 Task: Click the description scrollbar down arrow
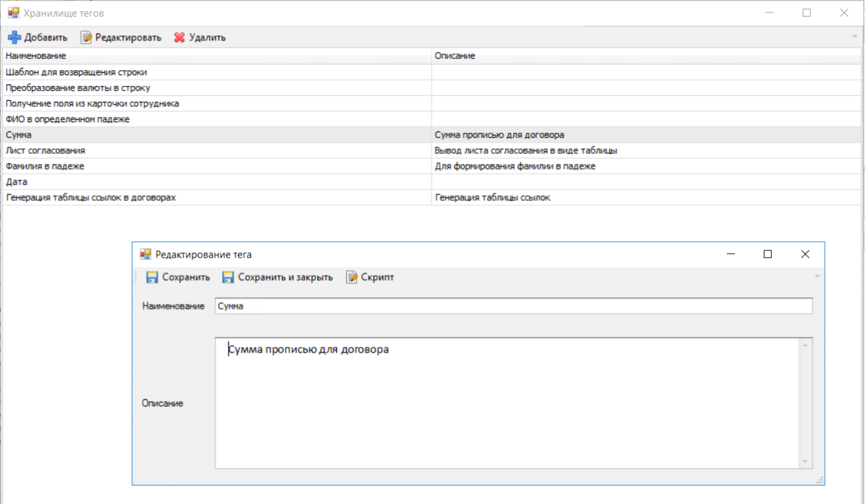(805, 462)
